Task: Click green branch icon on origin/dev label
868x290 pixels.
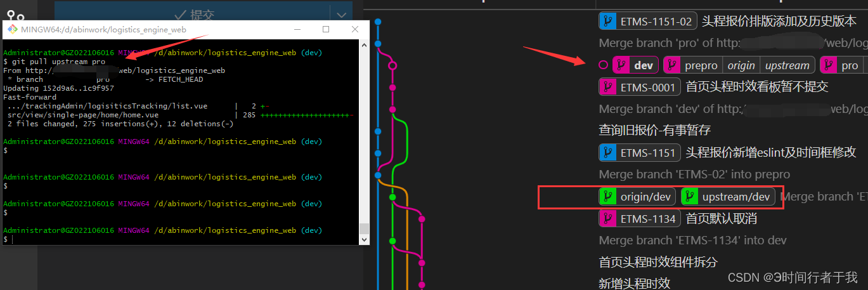Action: click(x=607, y=197)
